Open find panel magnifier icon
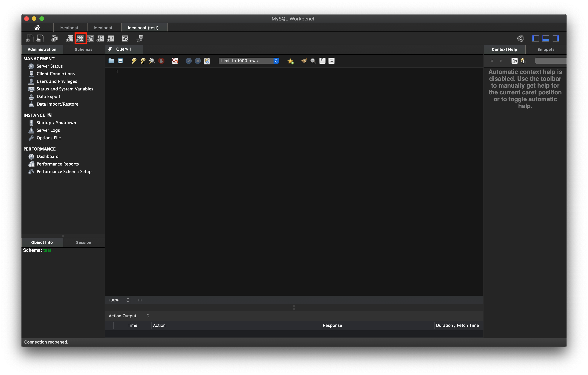 pos(313,61)
